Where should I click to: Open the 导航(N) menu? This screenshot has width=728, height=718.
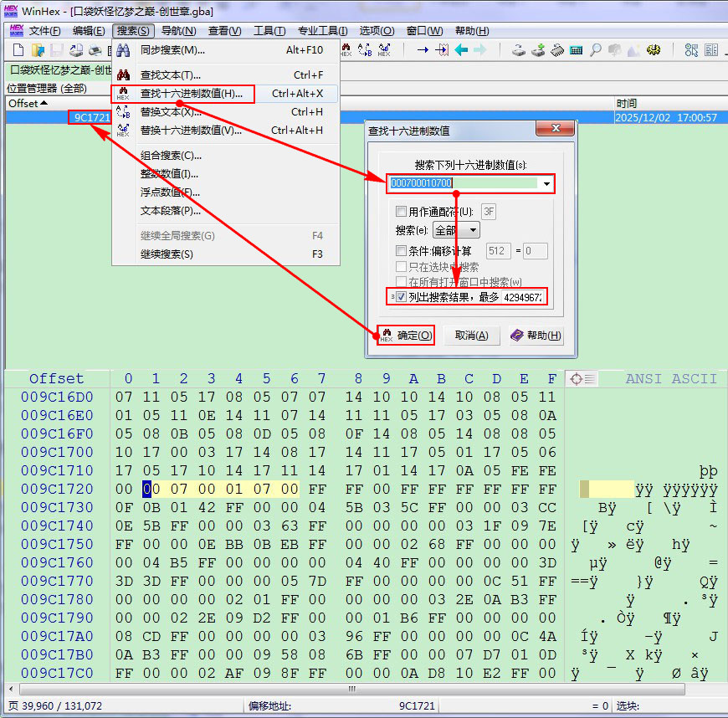tap(178, 31)
